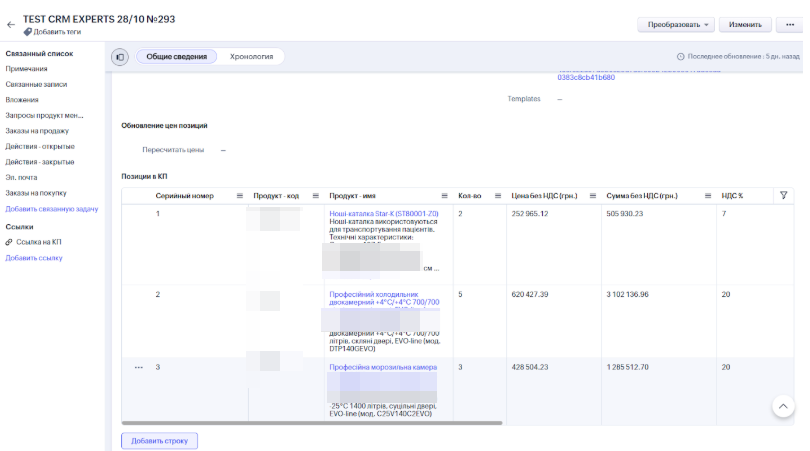Click the Пересчитать цены field label
The width and height of the screenshot is (810, 451).
tap(173, 150)
